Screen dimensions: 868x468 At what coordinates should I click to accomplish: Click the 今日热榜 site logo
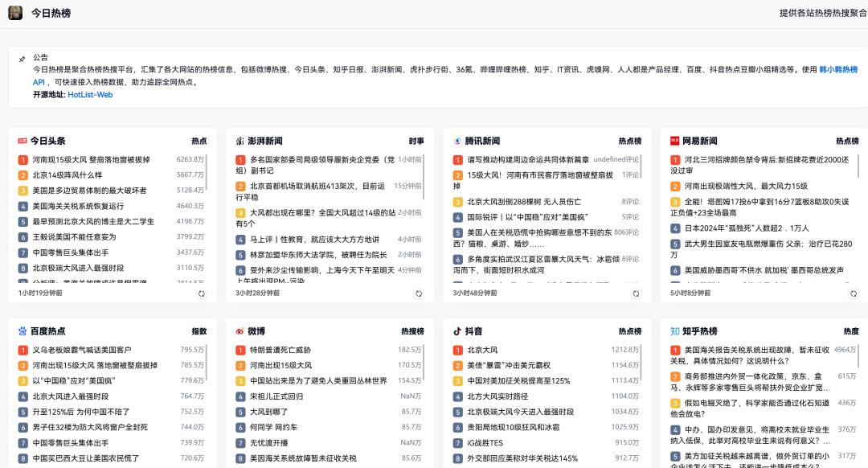tap(15, 13)
